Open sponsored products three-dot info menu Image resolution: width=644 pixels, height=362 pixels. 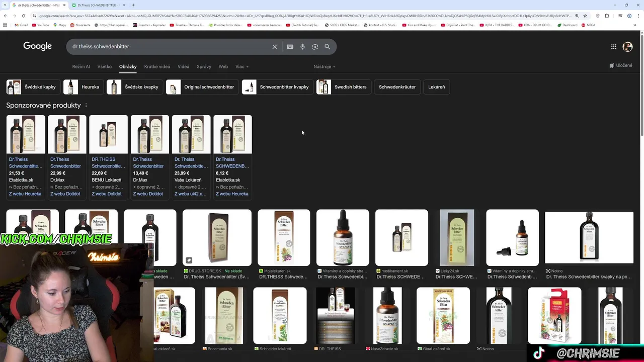tap(86, 106)
